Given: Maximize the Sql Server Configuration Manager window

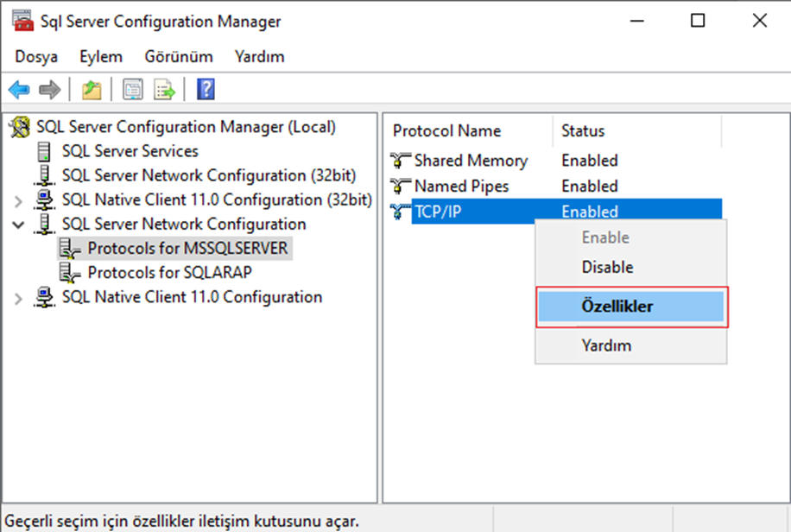Looking at the screenshot, I should 698,21.
